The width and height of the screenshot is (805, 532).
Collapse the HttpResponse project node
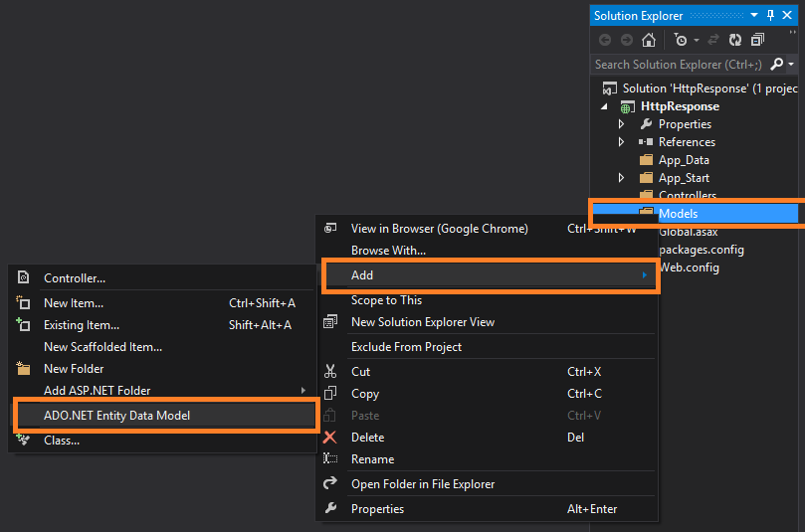point(604,106)
